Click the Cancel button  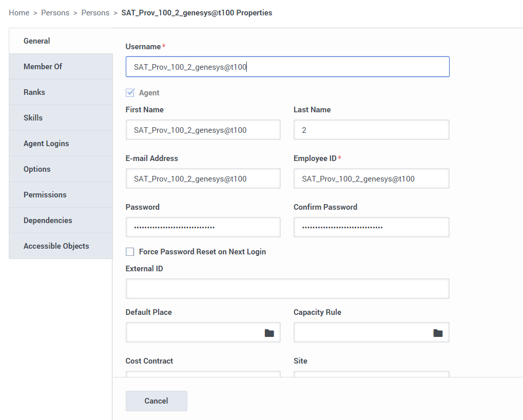157,401
